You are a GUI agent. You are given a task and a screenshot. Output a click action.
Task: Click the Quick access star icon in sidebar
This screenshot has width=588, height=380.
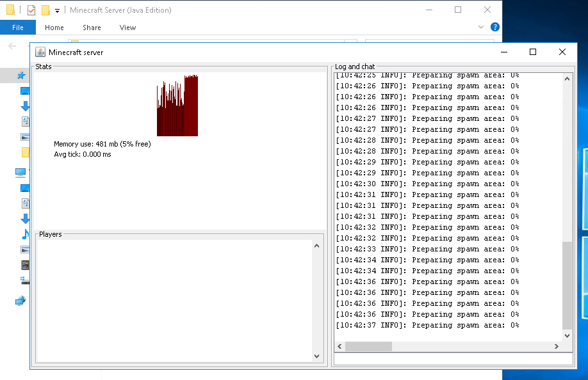[x=21, y=75]
